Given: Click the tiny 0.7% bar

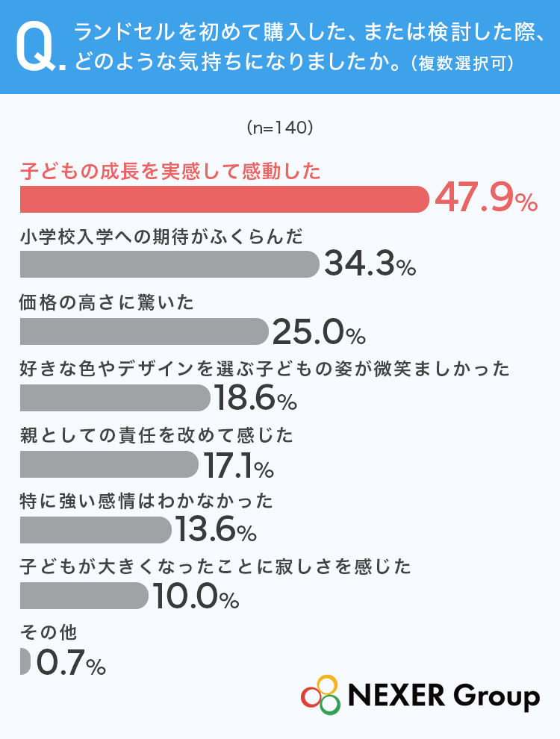Looking at the screenshot, I should pyautogui.click(x=25, y=661).
